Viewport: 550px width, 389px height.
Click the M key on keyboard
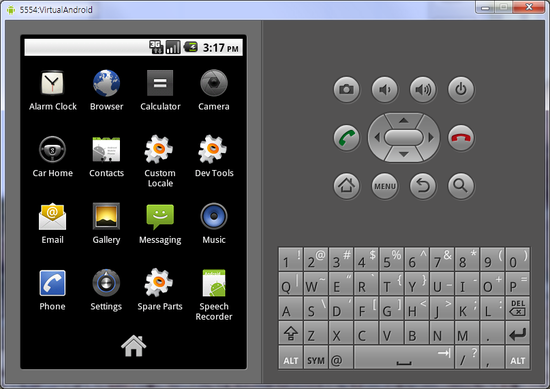[467, 333]
